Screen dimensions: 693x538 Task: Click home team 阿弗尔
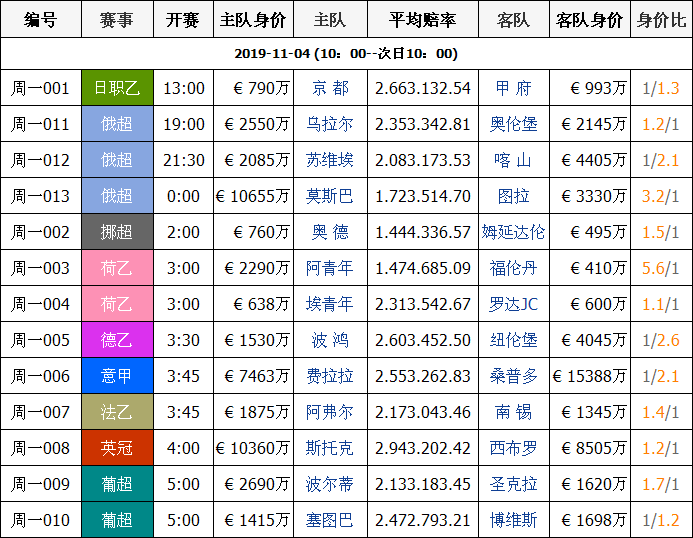tap(330, 412)
